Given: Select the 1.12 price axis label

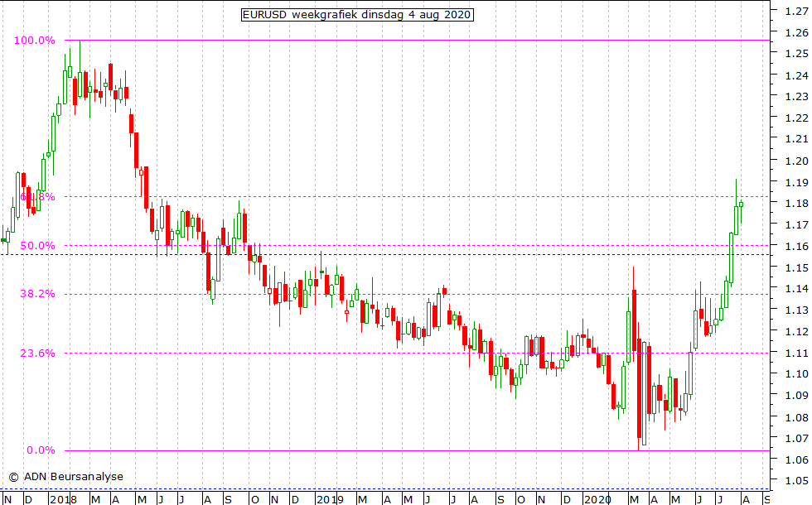Looking at the screenshot, I should point(796,332).
